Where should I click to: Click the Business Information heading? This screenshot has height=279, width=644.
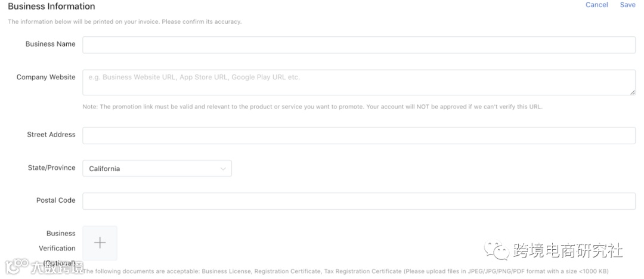tap(51, 7)
